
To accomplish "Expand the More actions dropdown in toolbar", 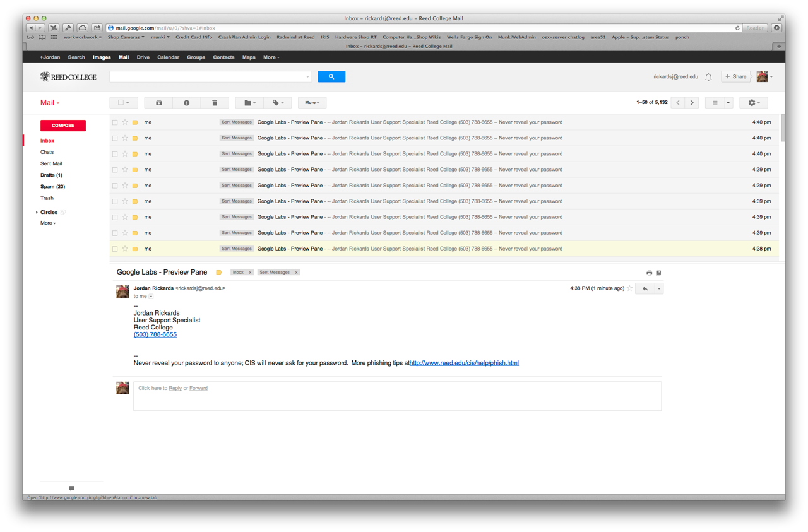I will (312, 103).
